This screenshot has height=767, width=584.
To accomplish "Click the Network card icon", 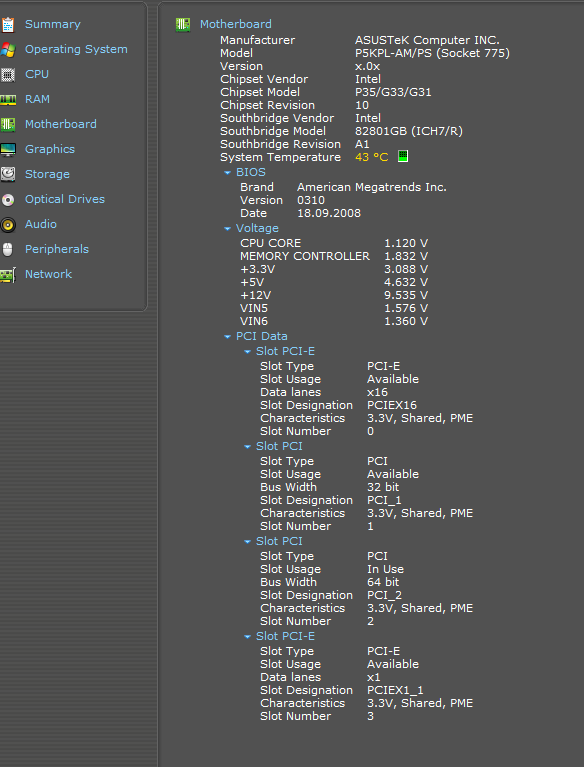I will click(8, 274).
